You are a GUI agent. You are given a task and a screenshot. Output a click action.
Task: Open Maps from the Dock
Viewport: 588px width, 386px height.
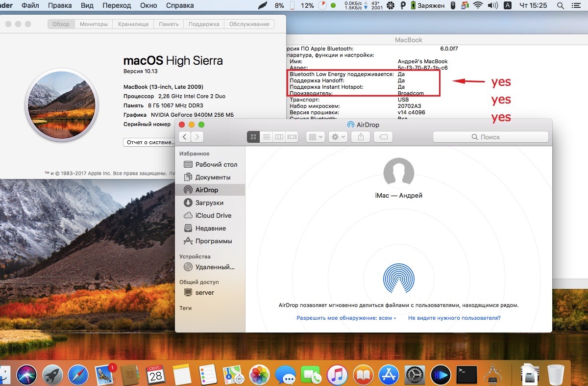233,376
